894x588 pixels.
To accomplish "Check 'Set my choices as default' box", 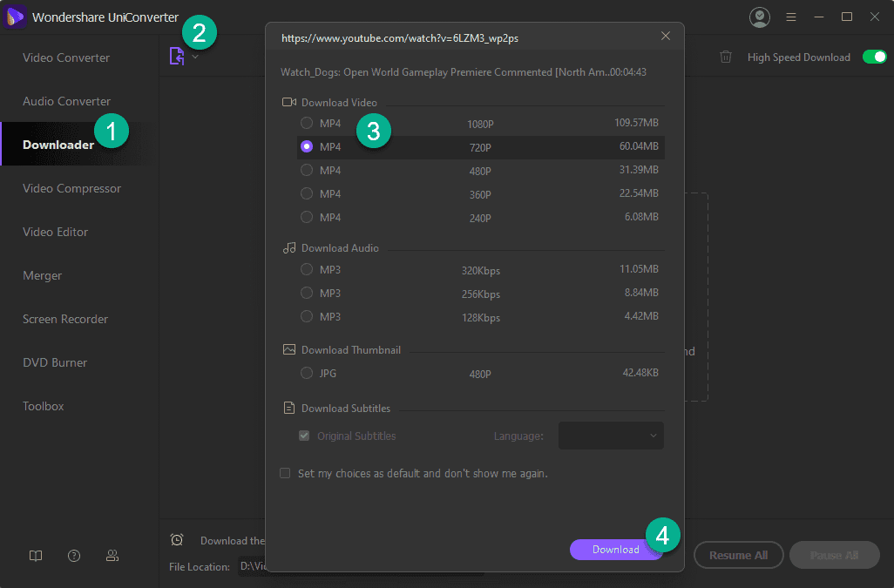I will (x=285, y=474).
